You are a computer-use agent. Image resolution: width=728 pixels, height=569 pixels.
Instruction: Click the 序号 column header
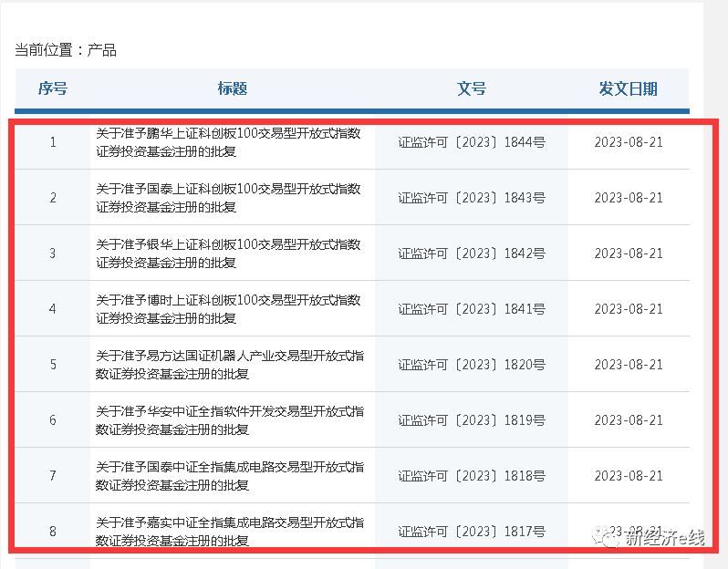click(x=53, y=88)
